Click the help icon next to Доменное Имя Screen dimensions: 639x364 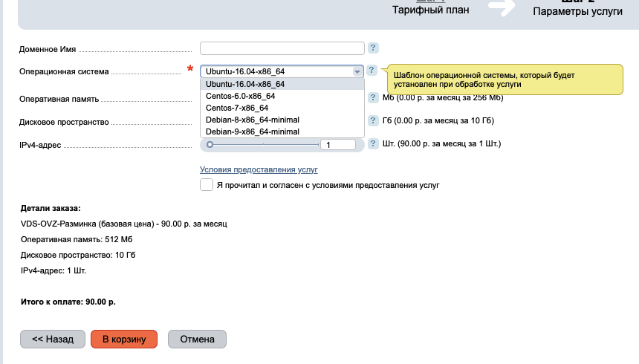pyautogui.click(x=373, y=48)
